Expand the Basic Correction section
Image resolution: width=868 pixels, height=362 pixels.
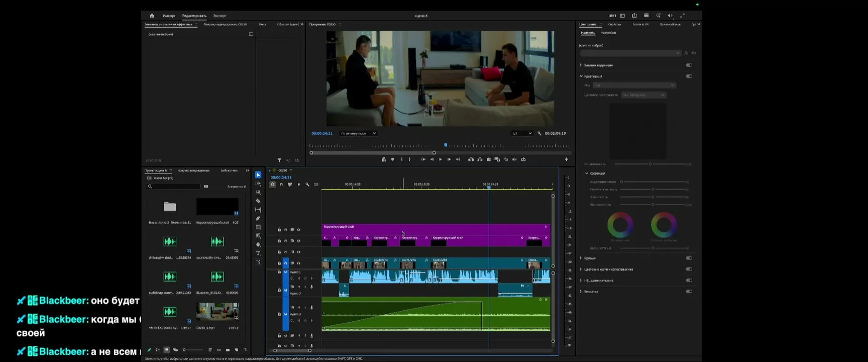[581, 65]
